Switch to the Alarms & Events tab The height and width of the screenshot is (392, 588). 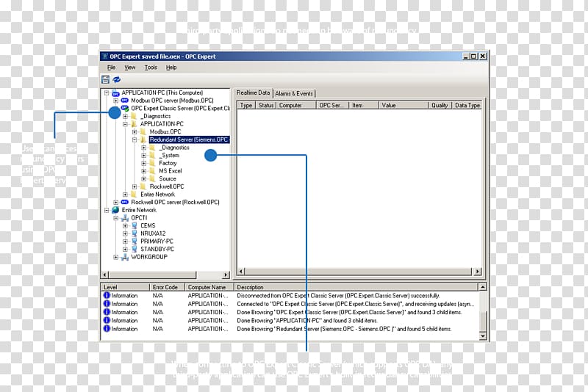coord(294,94)
